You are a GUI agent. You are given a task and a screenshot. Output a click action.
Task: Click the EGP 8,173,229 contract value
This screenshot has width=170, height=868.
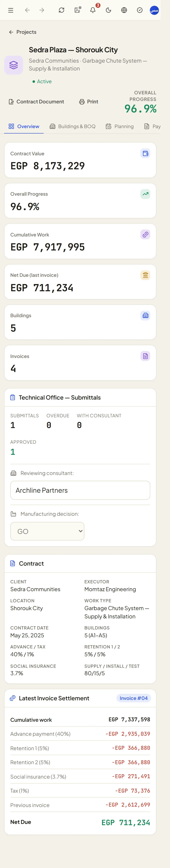click(x=48, y=166)
